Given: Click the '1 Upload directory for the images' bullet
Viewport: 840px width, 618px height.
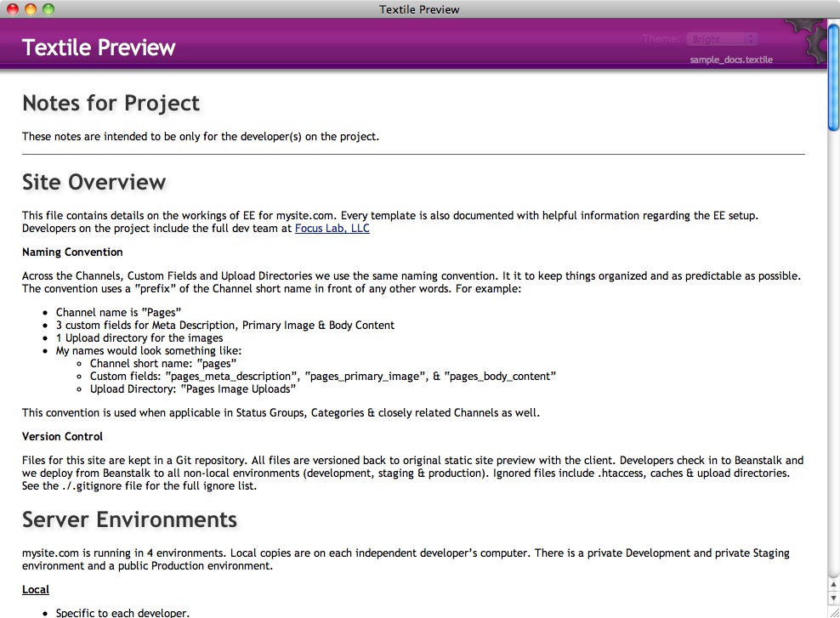Looking at the screenshot, I should point(139,338).
